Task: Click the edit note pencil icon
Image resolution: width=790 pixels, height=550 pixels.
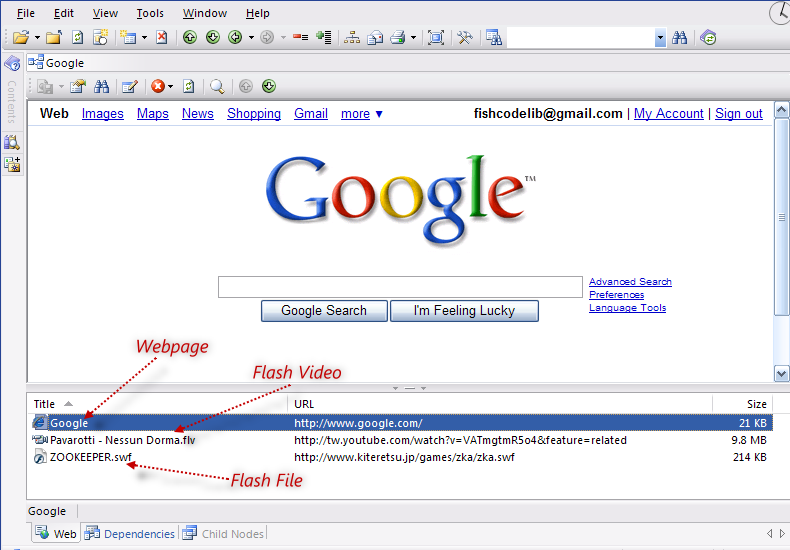Action: [130, 87]
